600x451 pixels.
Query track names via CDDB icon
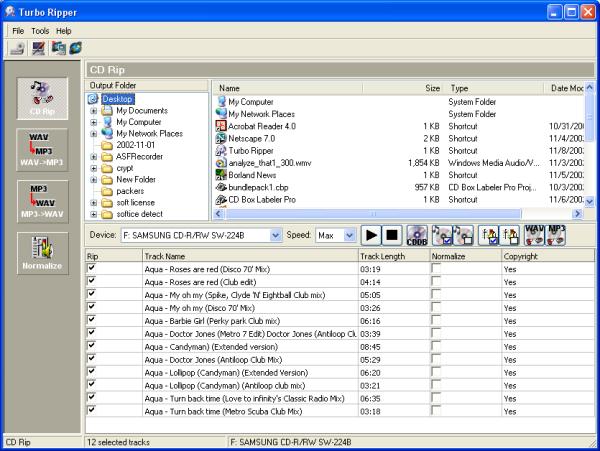[417, 235]
